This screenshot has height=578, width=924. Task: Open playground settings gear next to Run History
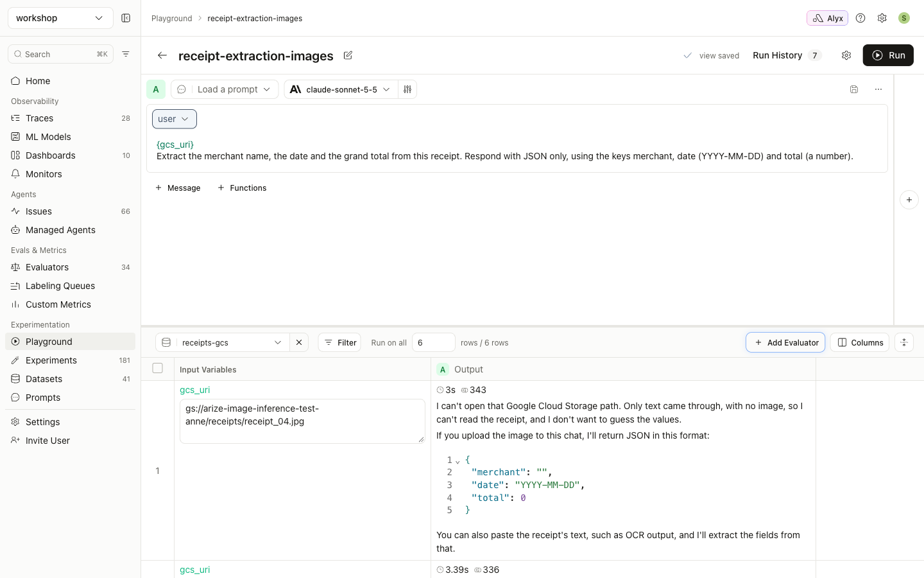click(x=846, y=55)
